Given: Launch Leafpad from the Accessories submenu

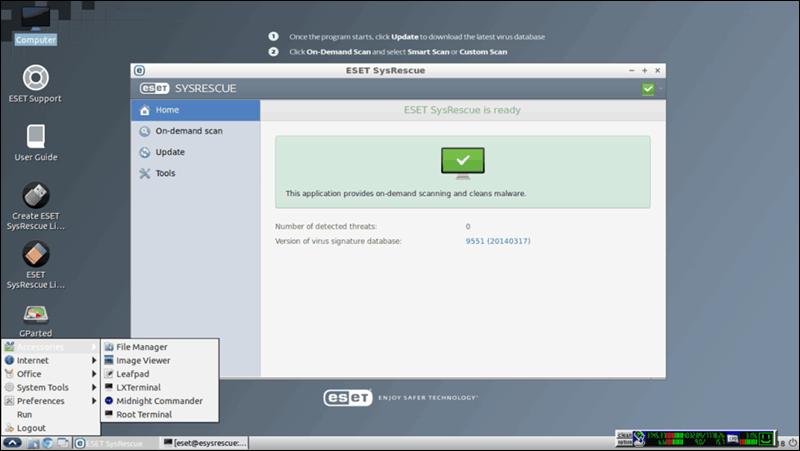Looking at the screenshot, I should [160, 374].
